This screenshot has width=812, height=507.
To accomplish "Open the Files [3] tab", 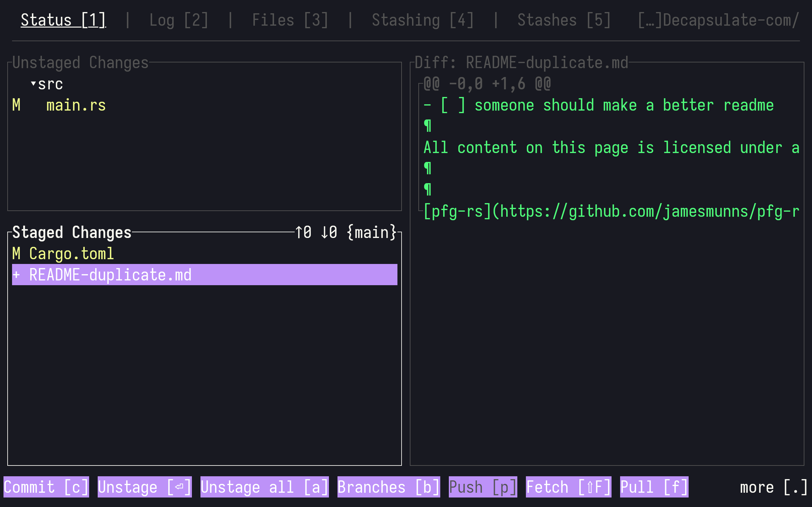I will click(290, 20).
